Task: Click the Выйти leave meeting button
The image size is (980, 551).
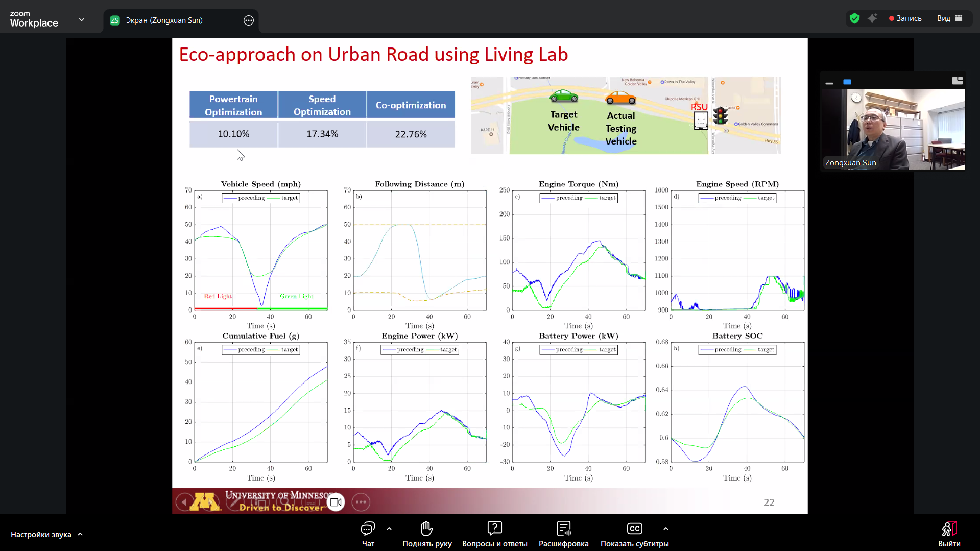Action: 949,534
